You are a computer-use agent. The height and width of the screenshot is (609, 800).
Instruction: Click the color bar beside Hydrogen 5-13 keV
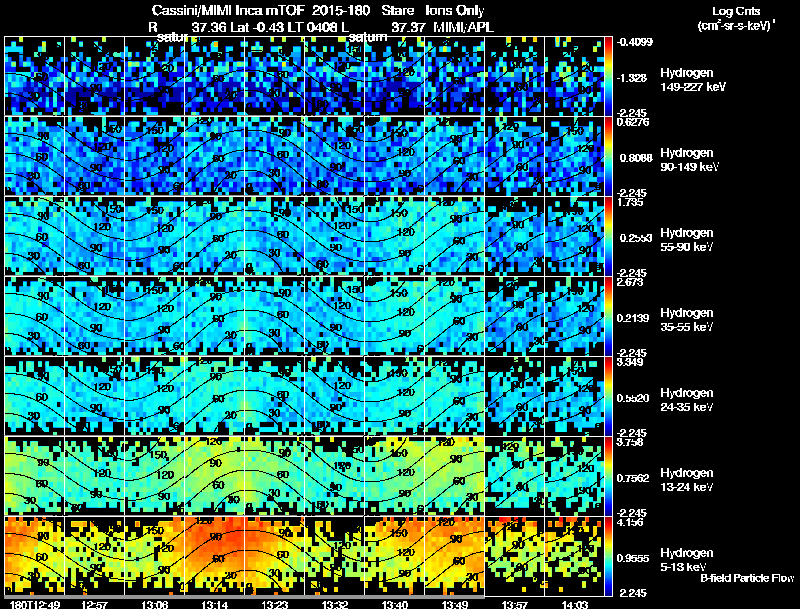click(x=608, y=556)
